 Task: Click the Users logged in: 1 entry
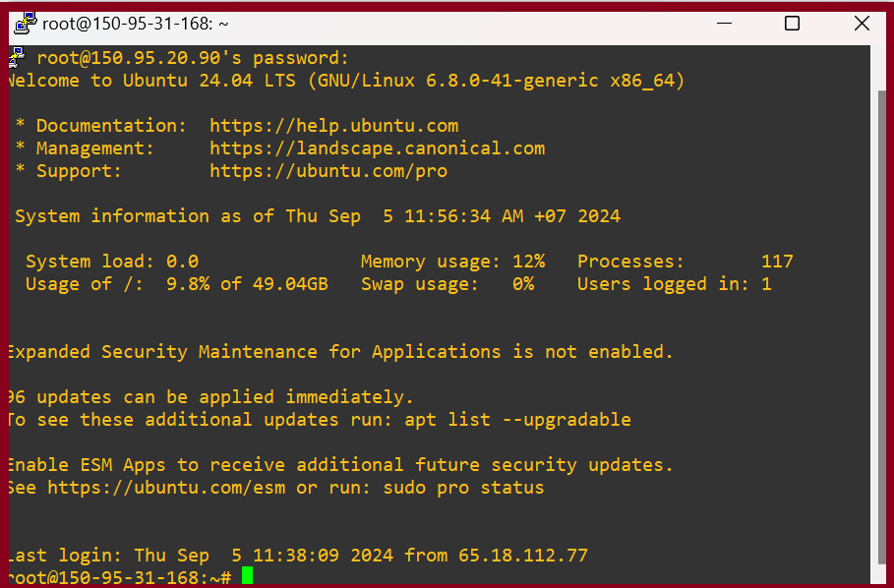tap(675, 284)
